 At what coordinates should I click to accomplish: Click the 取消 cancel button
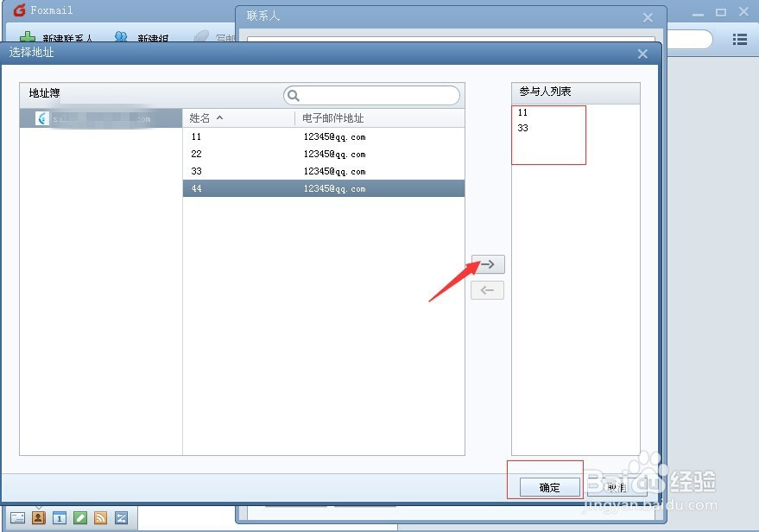coord(617,487)
